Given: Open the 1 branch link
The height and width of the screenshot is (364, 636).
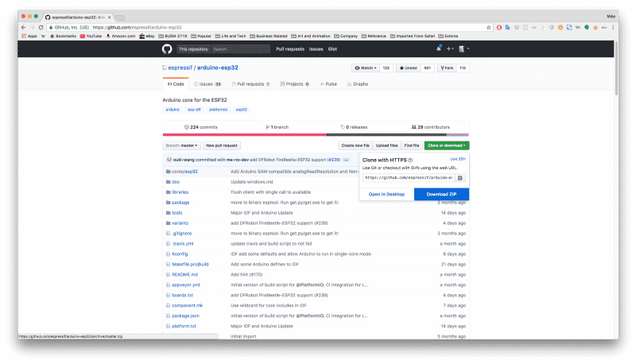Looking at the screenshot, I should (x=277, y=127).
